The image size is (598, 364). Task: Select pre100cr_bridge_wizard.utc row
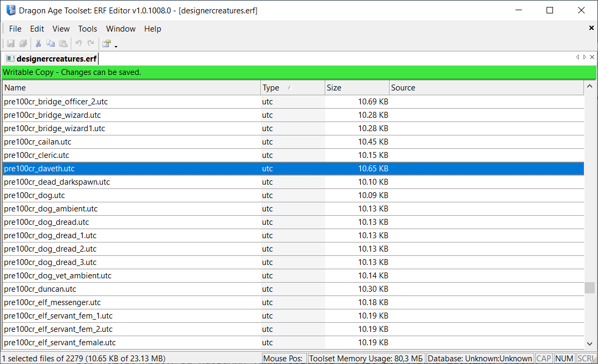point(293,115)
